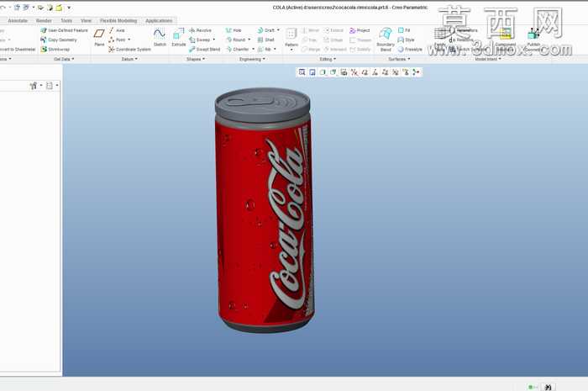Open the Style surface tool

pos(406,40)
